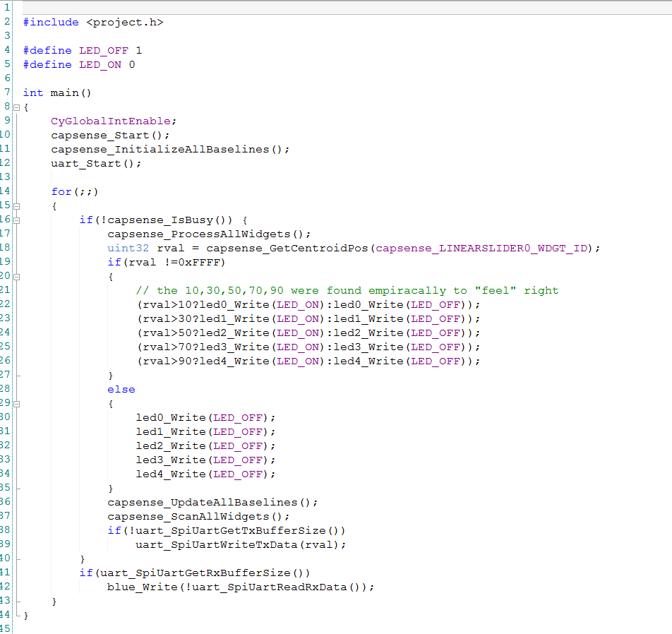Viewport: 672px width, 634px height.
Task: Click '<project.h>' header name
Action: tap(125, 23)
